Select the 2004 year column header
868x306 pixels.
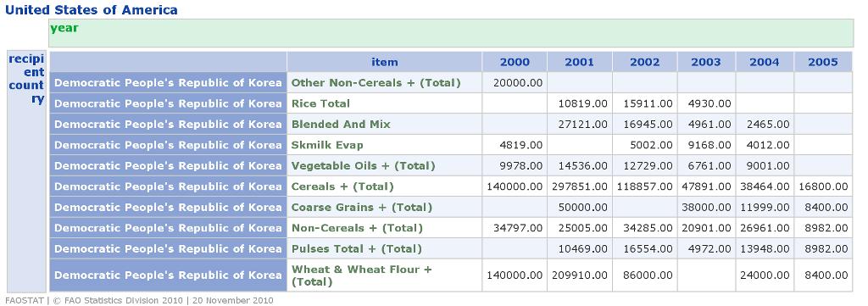click(765, 62)
